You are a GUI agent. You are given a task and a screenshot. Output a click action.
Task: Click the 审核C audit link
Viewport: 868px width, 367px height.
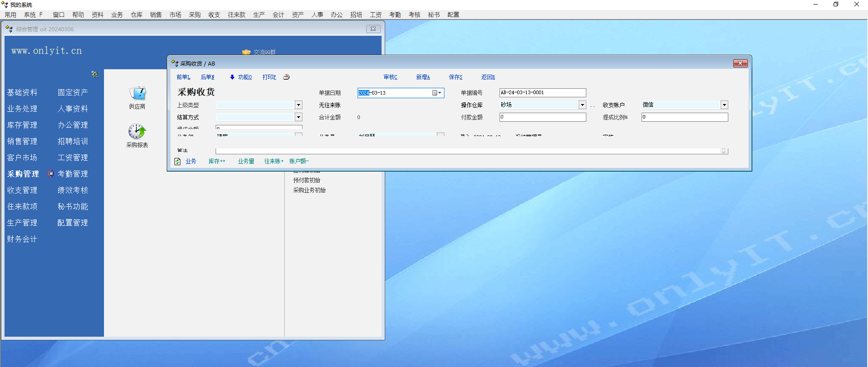390,77
